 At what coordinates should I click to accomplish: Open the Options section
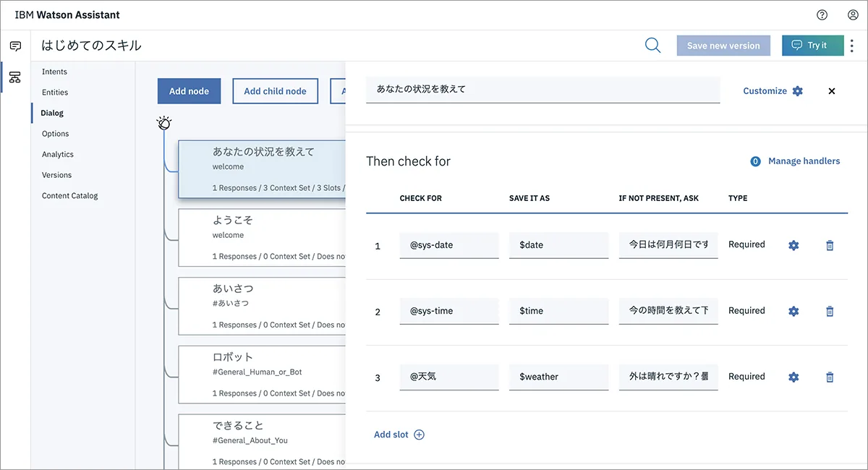click(x=56, y=133)
